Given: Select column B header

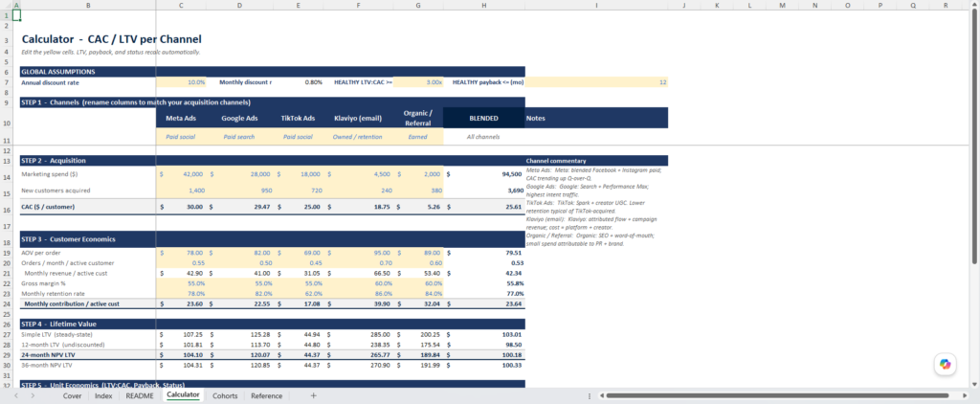Looking at the screenshot, I should (88, 5).
